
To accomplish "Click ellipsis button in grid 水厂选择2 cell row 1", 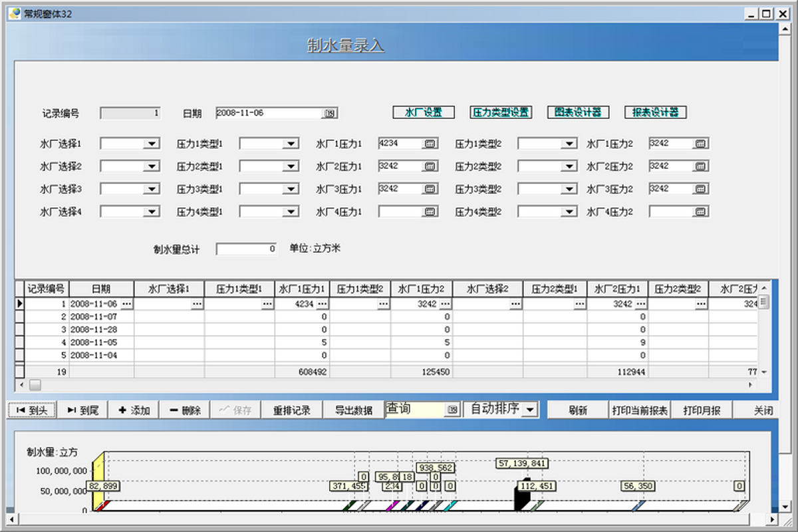I will (x=516, y=303).
